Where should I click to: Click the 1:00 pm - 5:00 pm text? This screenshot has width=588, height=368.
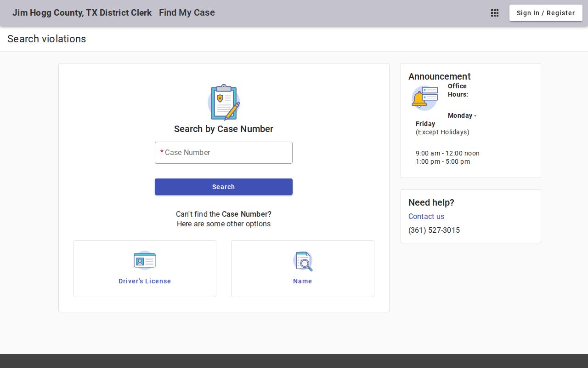click(x=443, y=161)
